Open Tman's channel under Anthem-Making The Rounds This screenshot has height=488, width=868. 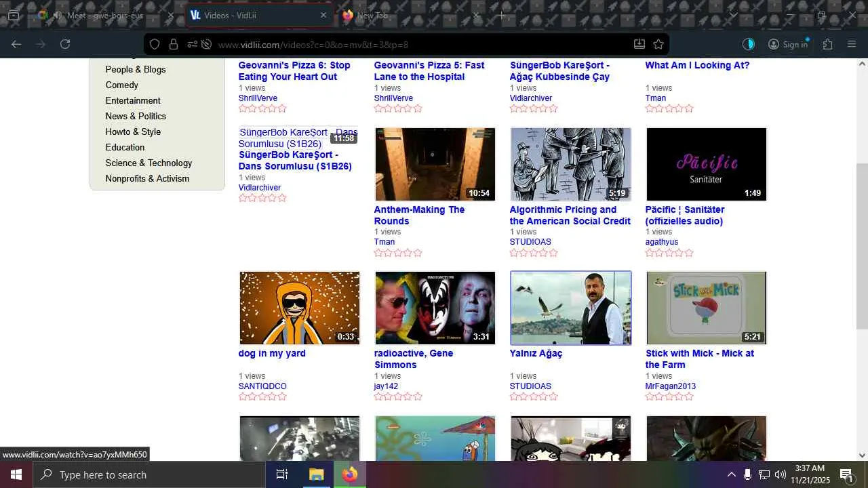[x=384, y=242]
